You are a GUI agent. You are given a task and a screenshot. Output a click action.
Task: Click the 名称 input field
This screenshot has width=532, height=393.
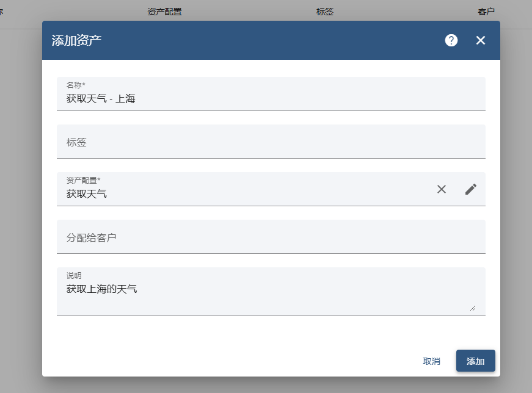point(271,94)
